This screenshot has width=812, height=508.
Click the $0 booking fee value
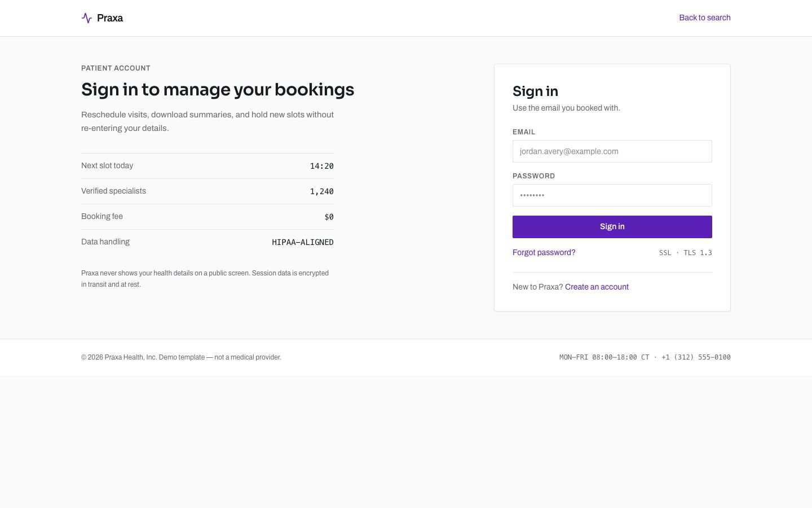pyautogui.click(x=329, y=217)
